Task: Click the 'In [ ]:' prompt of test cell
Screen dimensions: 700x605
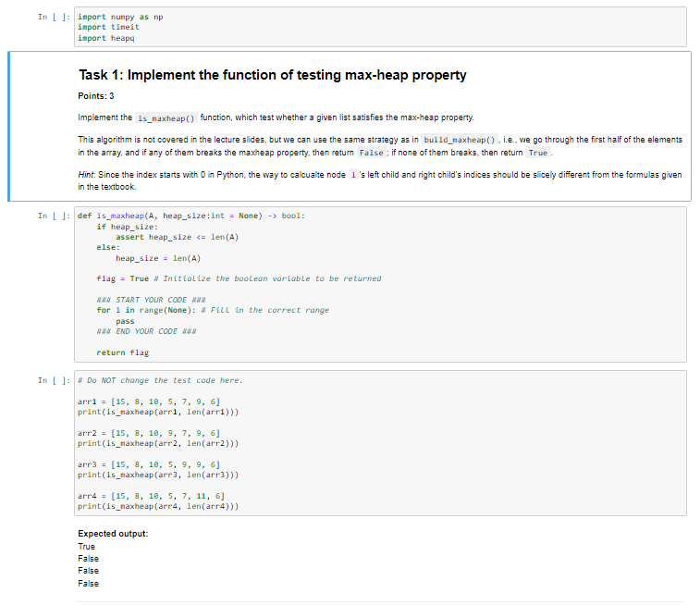Action: 54,380
